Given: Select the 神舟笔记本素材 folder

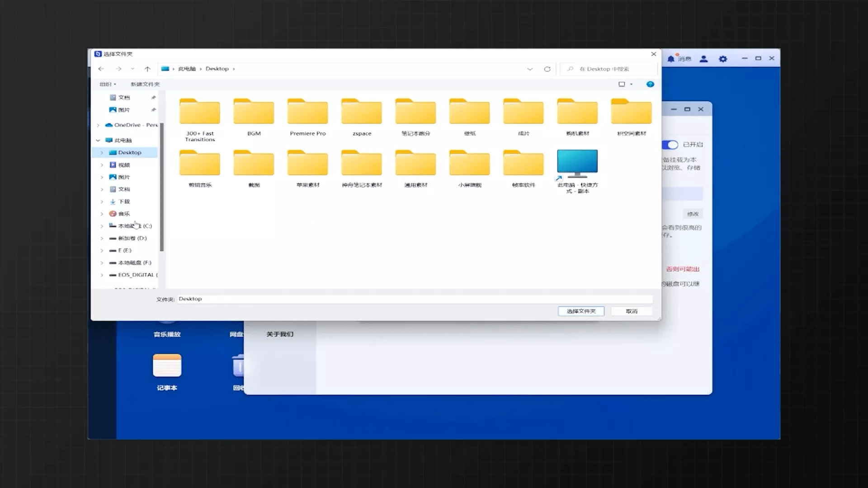Looking at the screenshot, I should 362,169.
